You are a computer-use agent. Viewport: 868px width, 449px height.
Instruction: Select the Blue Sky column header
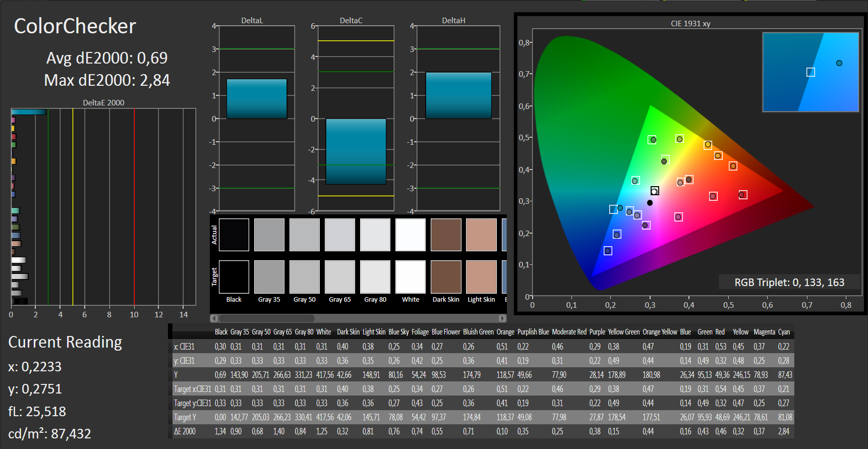point(398,332)
